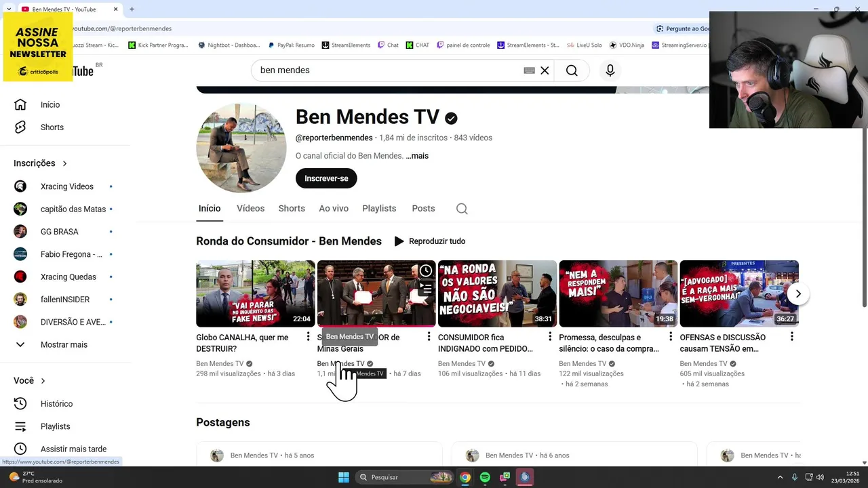Open Spotify from the Windows taskbar
868x488 pixels.
[485, 477]
